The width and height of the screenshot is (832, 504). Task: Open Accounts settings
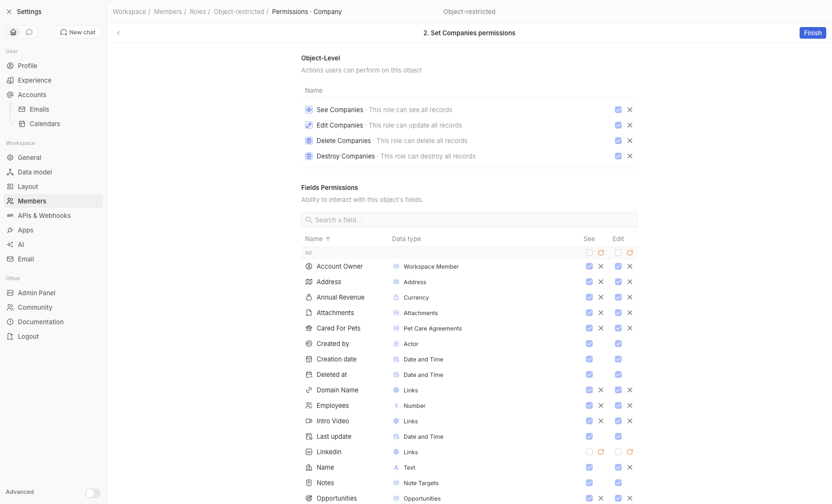(53, 95)
